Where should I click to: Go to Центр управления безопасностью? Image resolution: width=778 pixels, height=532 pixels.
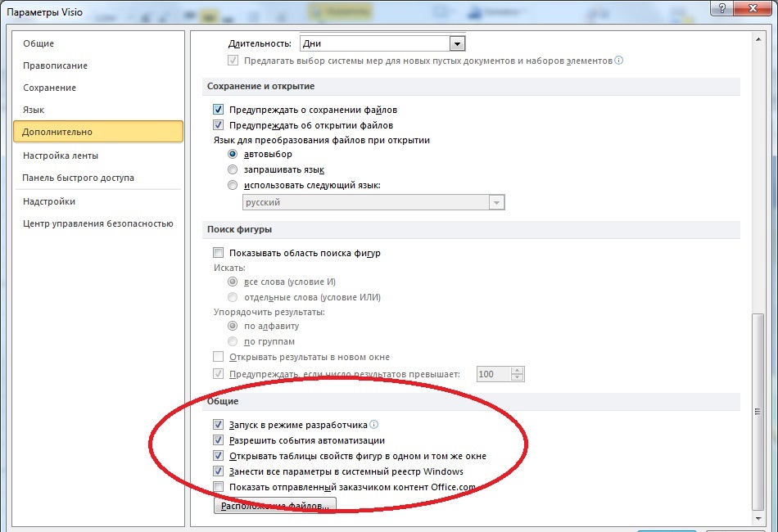(97, 223)
